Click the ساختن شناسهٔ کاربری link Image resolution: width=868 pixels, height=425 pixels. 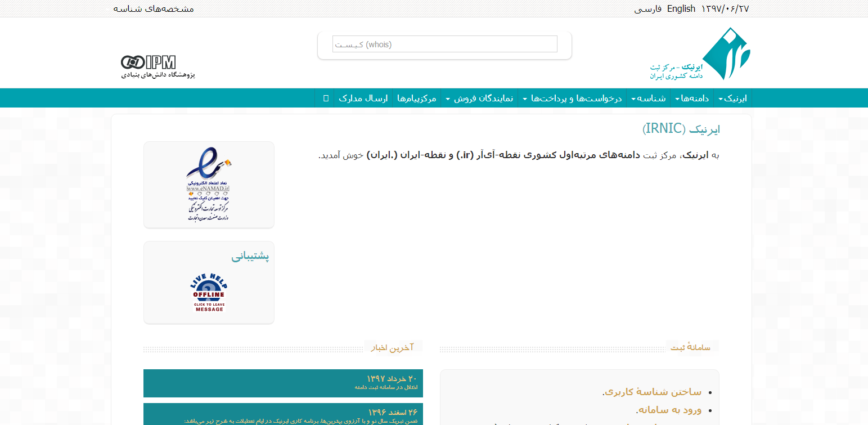tap(652, 392)
